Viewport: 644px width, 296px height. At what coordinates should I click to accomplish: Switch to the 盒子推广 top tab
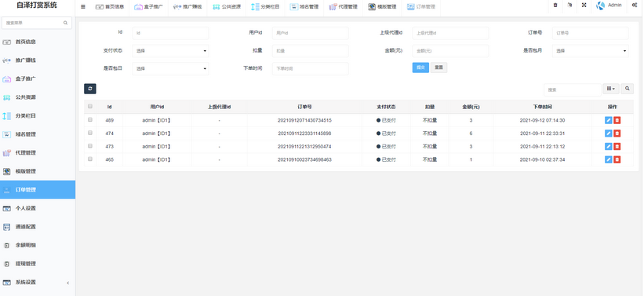click(x=149, y=7)
